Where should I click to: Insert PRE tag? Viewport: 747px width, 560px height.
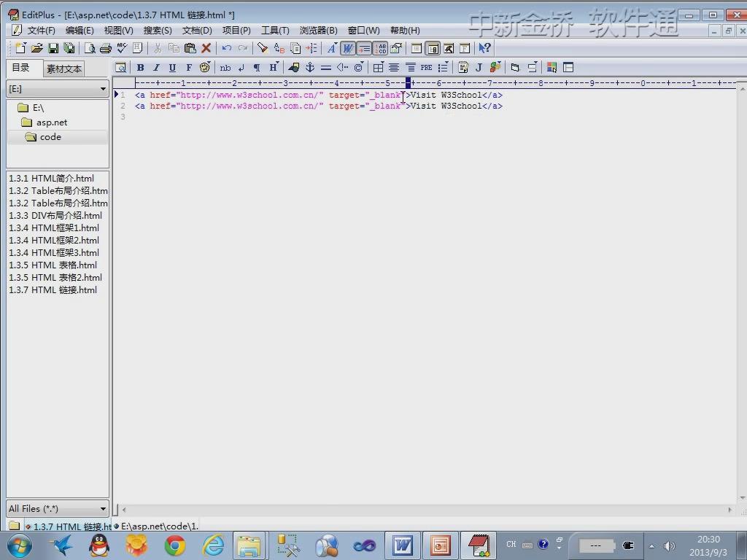point(426,68)
